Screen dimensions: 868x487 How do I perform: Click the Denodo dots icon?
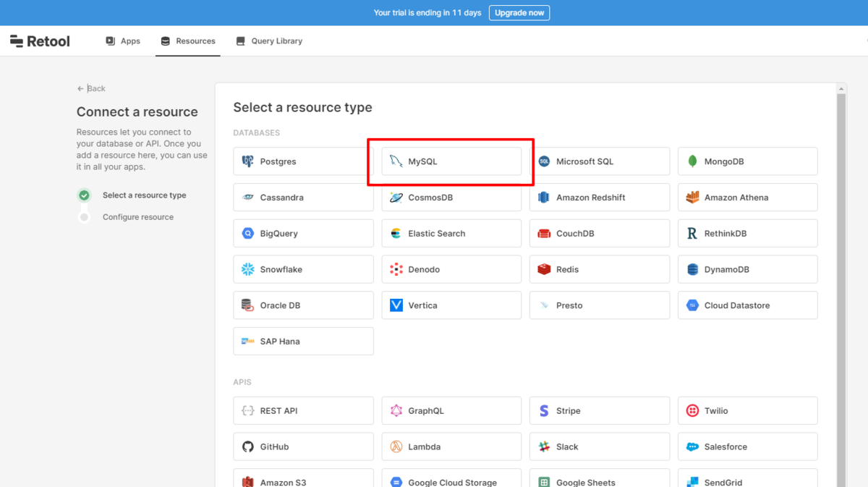click(396, 269)
